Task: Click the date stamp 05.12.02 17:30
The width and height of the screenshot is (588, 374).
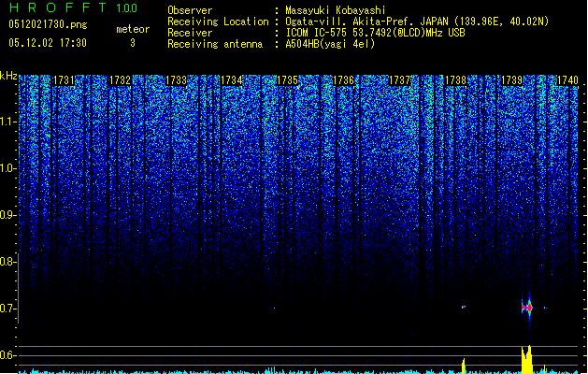Action: pos(48,43)
